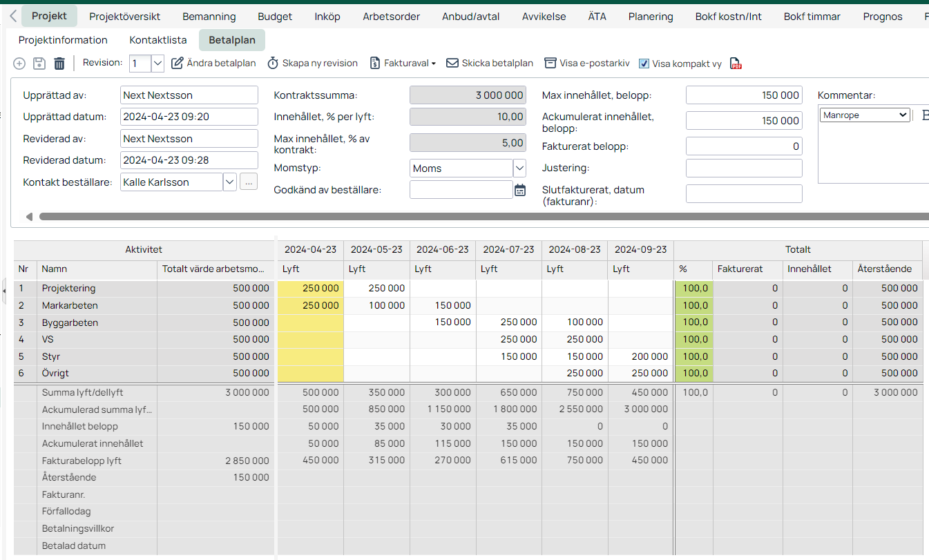Click the horizontal scrollbar in the header panel
The height and width of the screenshot is (560, 929).
point(483,217)
